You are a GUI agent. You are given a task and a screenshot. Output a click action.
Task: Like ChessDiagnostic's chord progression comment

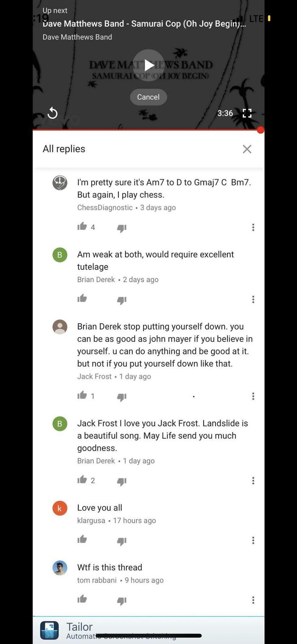(x=82, y=226)
